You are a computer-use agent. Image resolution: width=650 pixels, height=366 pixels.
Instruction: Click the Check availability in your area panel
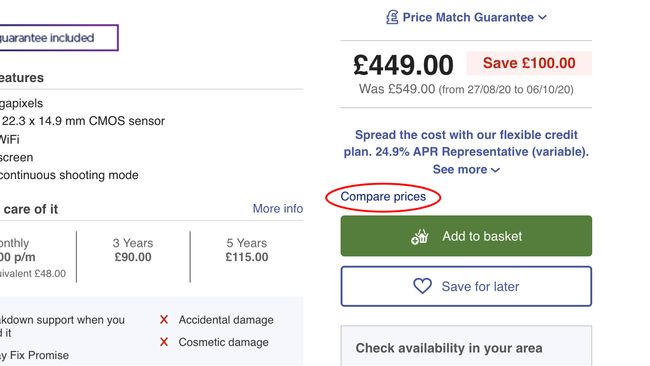[x=466, y=346]
